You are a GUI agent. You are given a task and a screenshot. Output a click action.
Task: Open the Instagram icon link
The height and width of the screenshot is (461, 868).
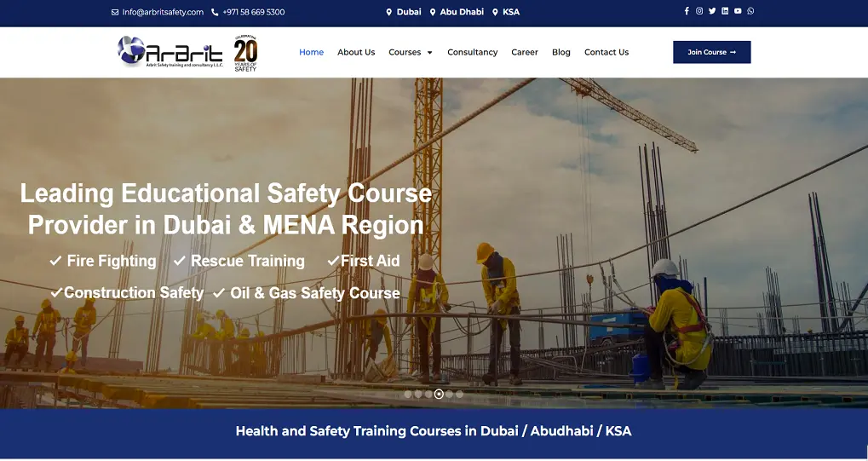point(699,11)
